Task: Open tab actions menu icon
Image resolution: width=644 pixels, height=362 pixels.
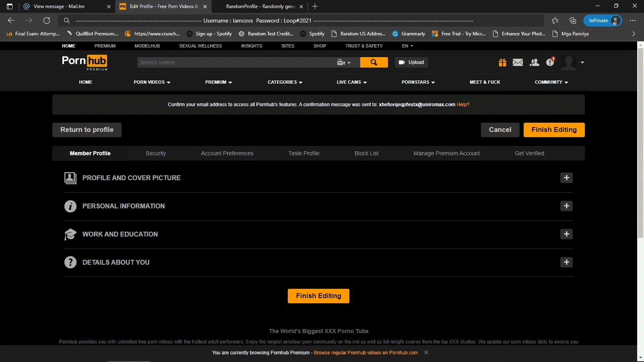Action: coord(10,6)
